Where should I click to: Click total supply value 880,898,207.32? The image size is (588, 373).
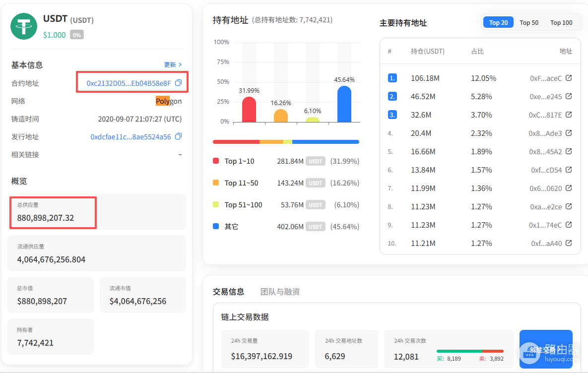coord(45,218)
